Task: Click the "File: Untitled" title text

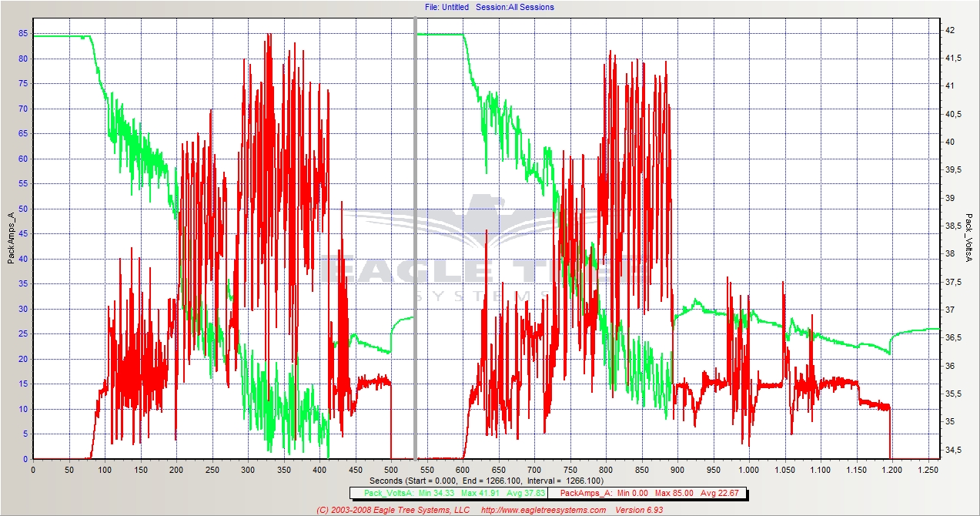Action: [x=447, y=7]
